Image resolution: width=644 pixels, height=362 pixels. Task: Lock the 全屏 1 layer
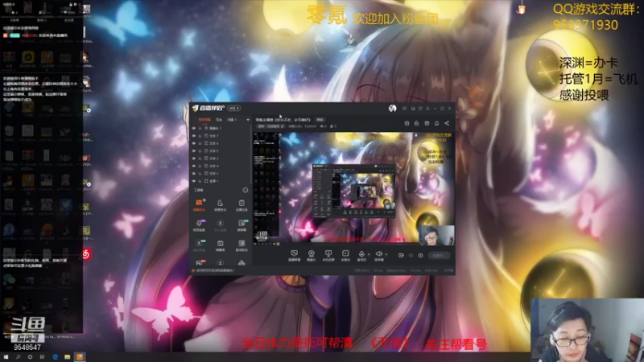pyautogui.click(x=200, y=181)
